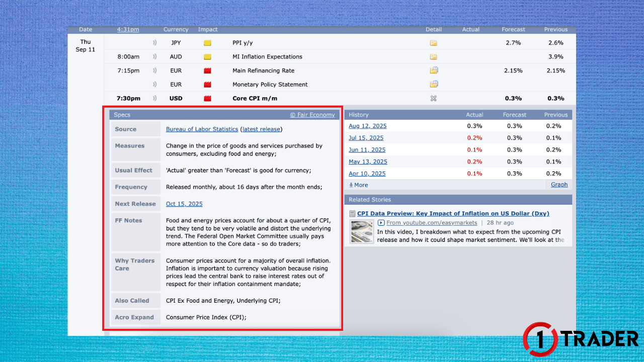
Task: Open detail folder for MI Inflation Expectations
Action: [433, 57]
